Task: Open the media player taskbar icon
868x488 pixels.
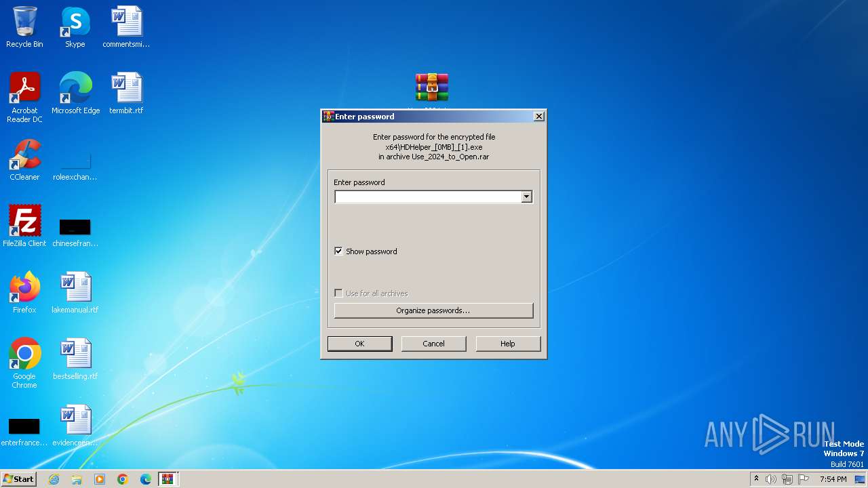Action: pyautogui.click(x=100, y=479)
